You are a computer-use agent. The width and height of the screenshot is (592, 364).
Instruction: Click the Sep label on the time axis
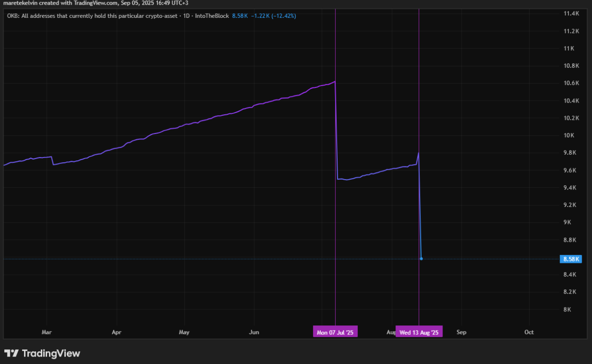(461, 332)
